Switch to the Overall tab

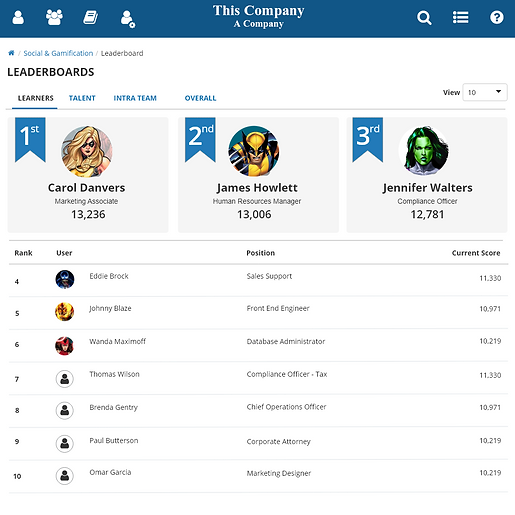(x=200, y=98)
